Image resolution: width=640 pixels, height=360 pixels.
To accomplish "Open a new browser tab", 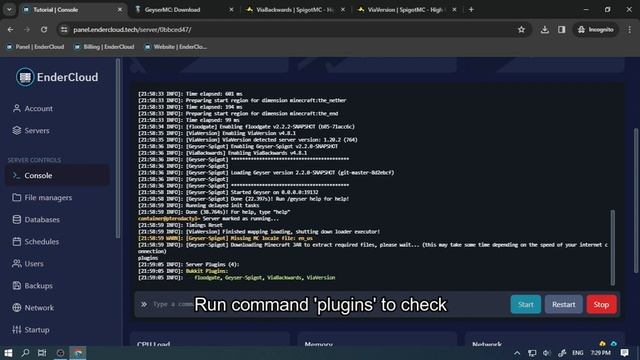I will pyautogui.click(x=471, y=9).
